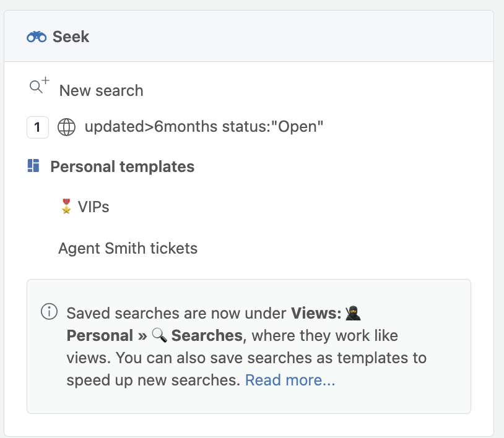Click the info circle icon in notice
This screenshot has height=438, width=504.
point(49,311)
